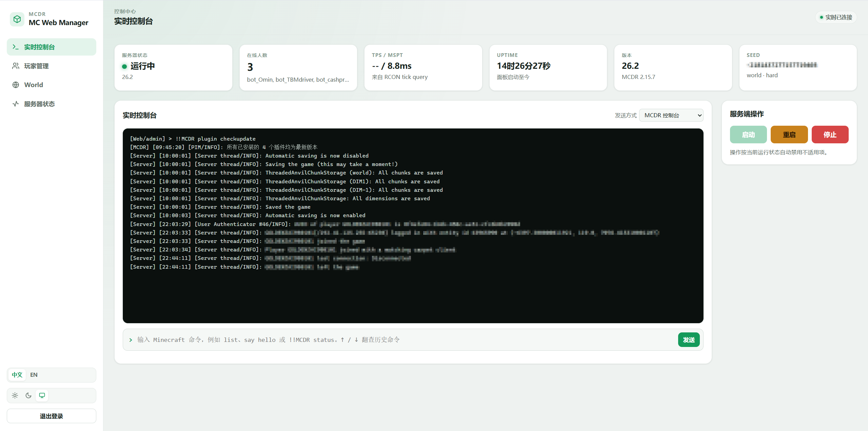The height and width of the screenshot is (431, 868).
Task: Click the '所有已安装的 4 个插件' log line
Action: pos(224,147)
